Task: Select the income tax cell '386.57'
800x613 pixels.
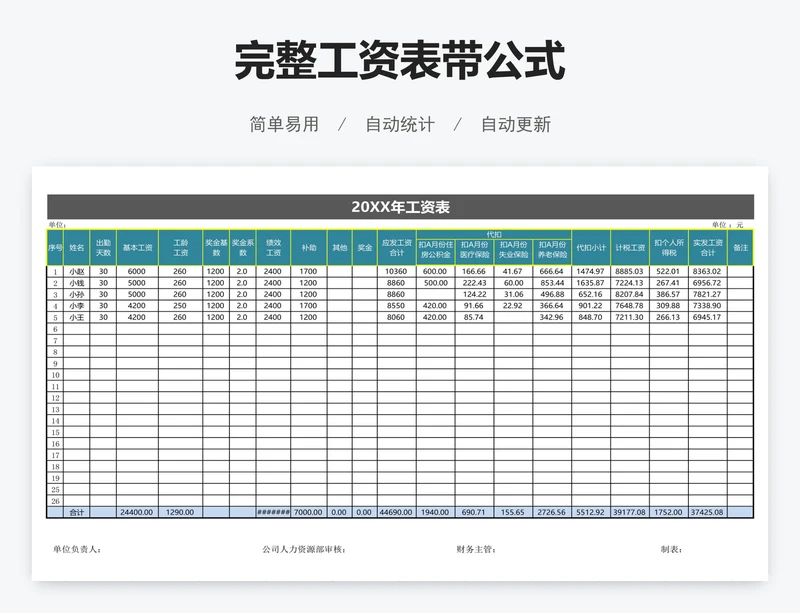Action: click(x=668, y=295)
